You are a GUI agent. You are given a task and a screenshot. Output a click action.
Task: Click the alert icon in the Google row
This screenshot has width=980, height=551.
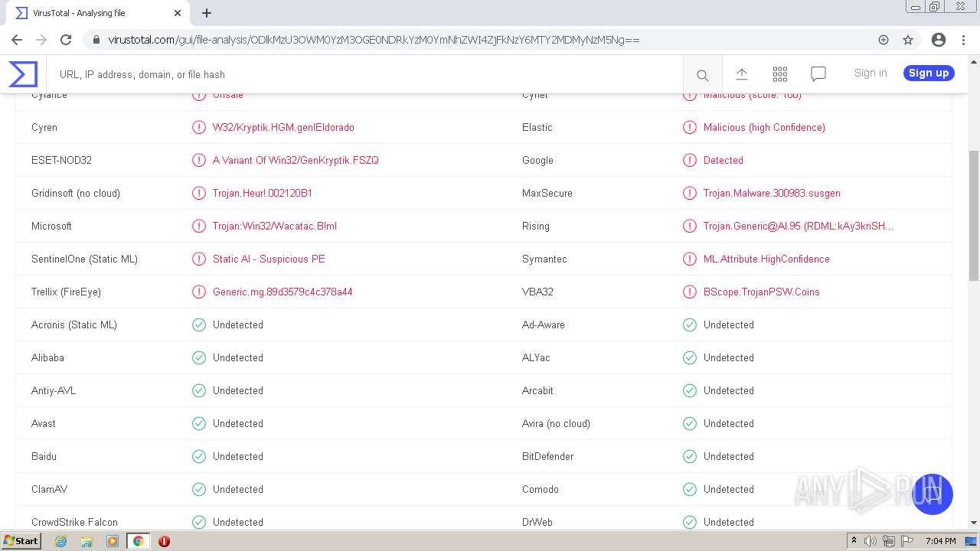[x=690, y=161]
